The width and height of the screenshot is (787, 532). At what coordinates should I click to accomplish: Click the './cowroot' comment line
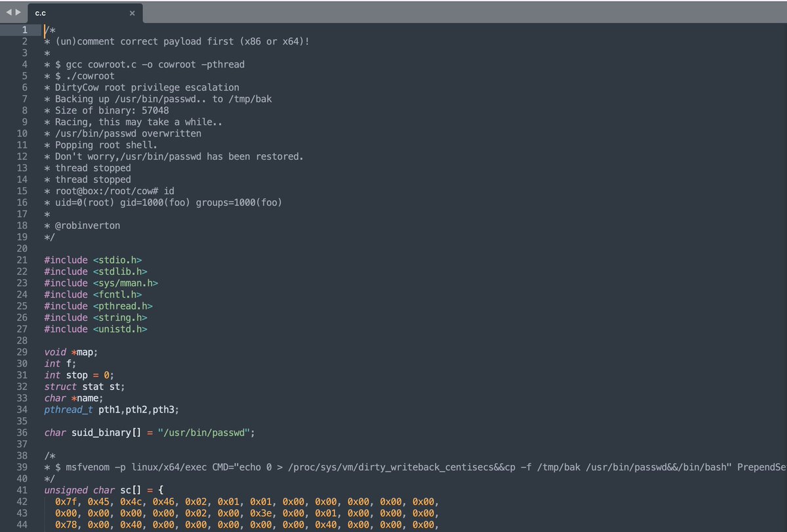tap(79, 76)
